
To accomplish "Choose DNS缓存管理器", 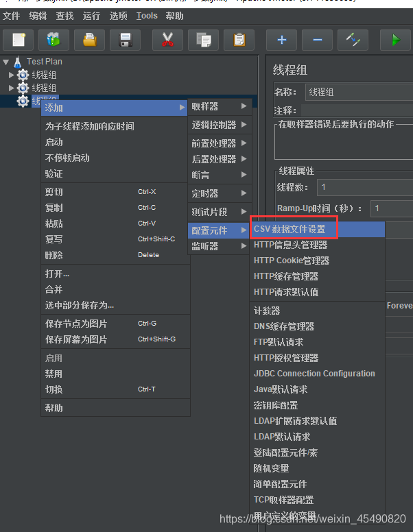I will 318,326.
